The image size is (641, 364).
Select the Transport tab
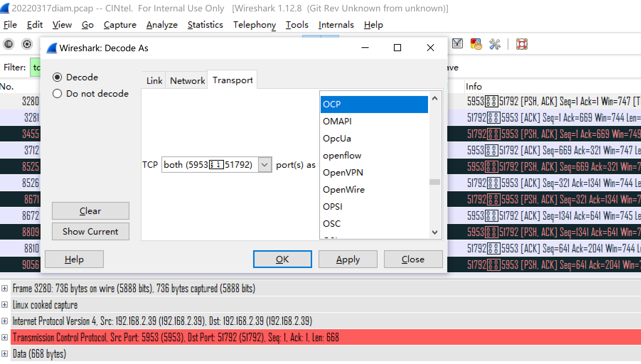tap(233, 80)
